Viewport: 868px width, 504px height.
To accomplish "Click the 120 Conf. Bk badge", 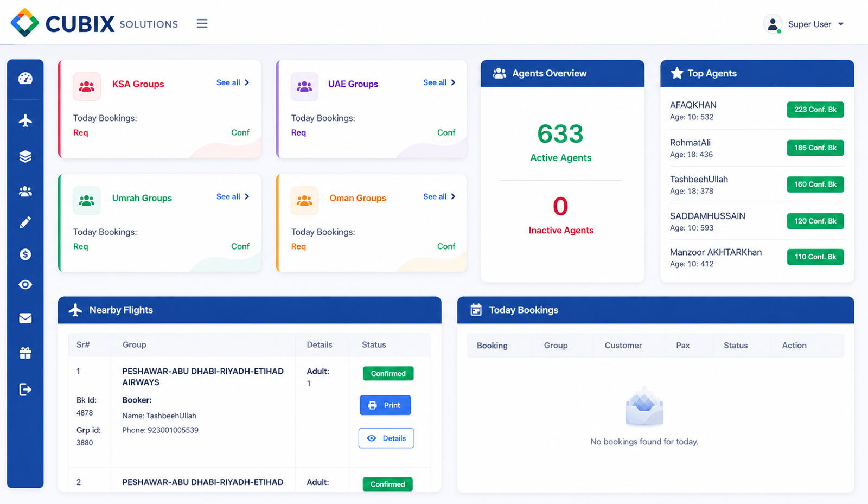I will 815,221.
